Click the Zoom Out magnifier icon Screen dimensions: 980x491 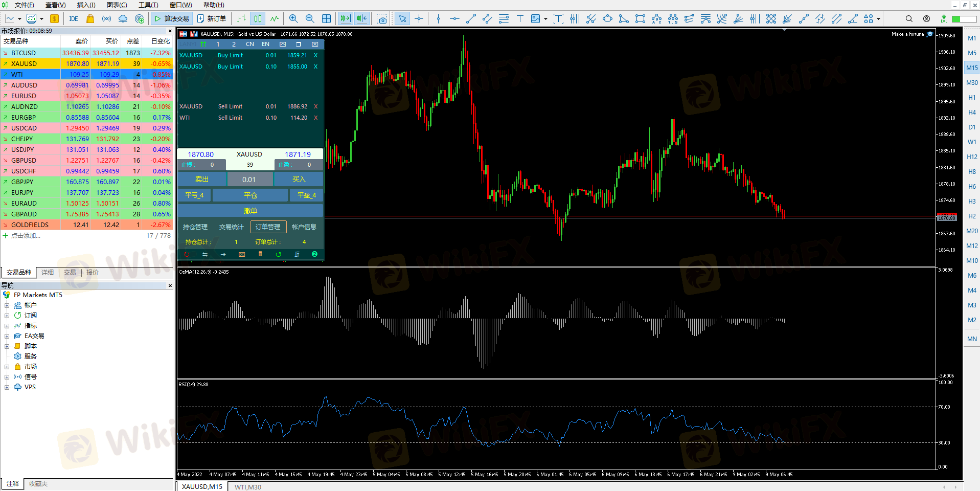[x=310, y=19]
